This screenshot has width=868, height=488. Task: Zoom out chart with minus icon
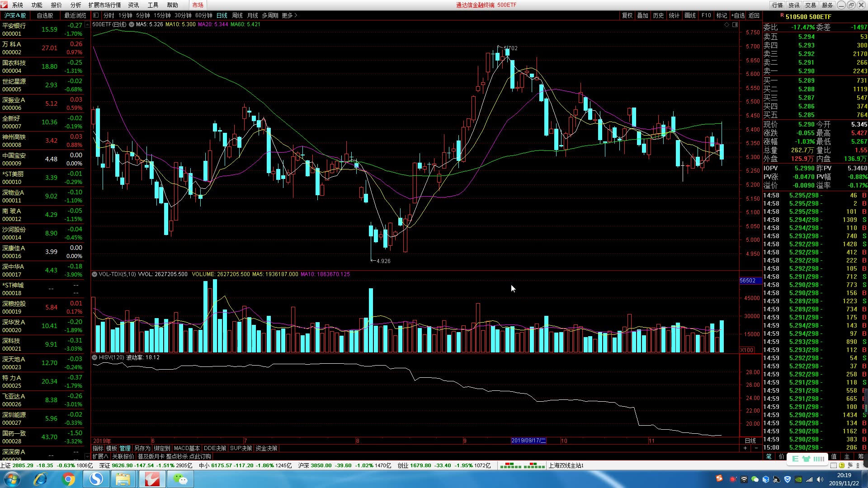756,448
